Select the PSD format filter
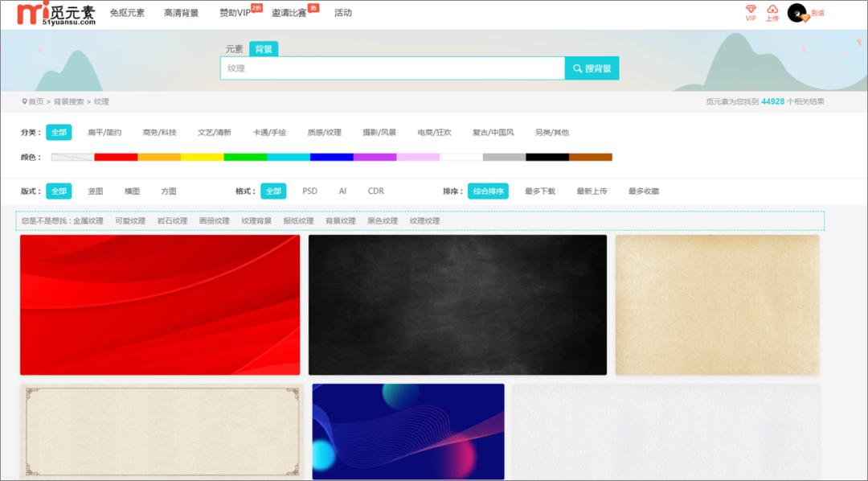The width and height of the screenshot is (868, 481). point(311,191)
